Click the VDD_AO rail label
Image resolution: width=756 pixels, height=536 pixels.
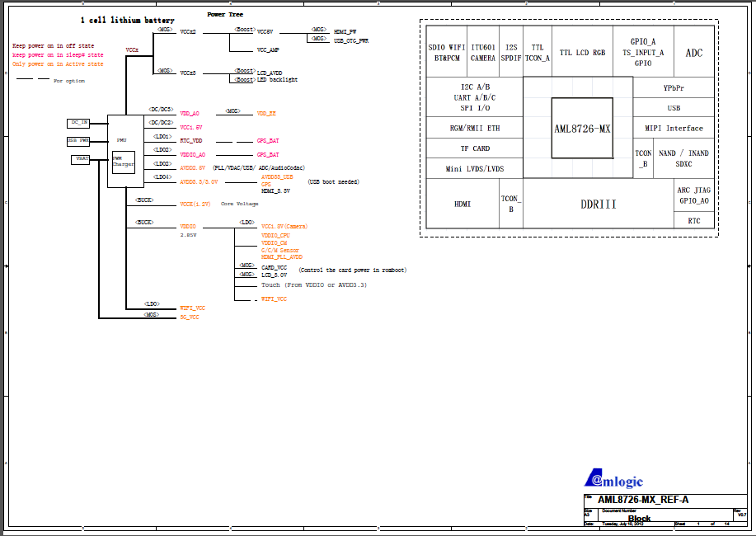[x=190, y=114]
